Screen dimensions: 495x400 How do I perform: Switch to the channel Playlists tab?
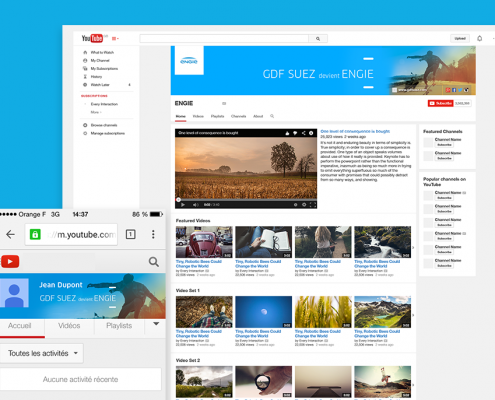point(217,116)
